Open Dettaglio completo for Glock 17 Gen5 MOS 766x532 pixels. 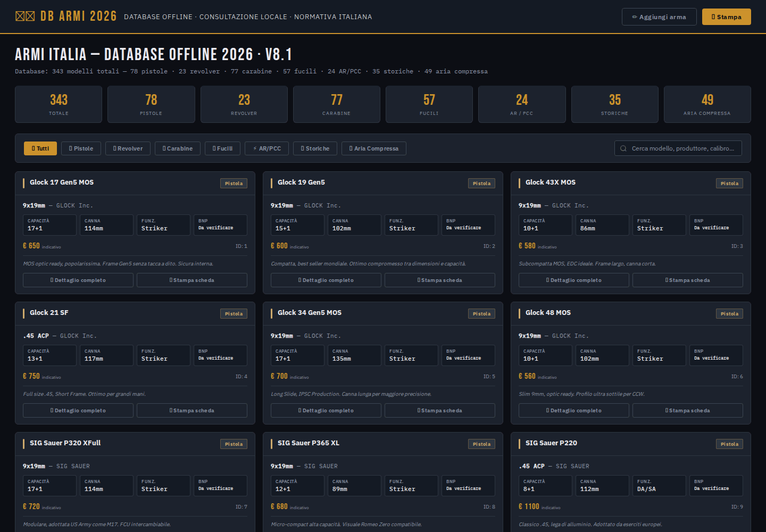[x=78, y=280]
